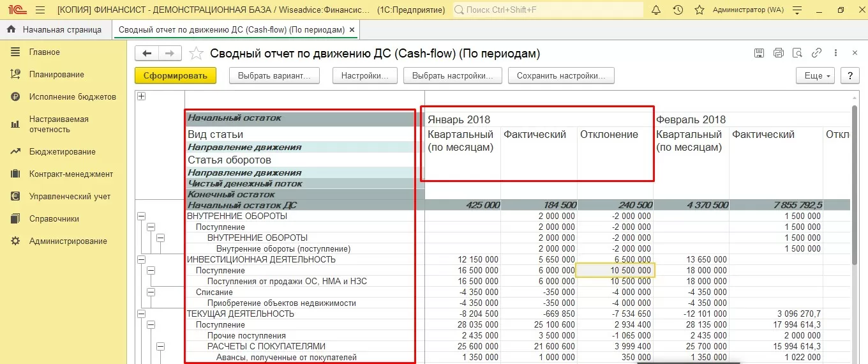
Task: Collapse ТЕКУЩАЯ ДЕЯТЕЛЬНОСТЬ group
Action: coord(141,314)
